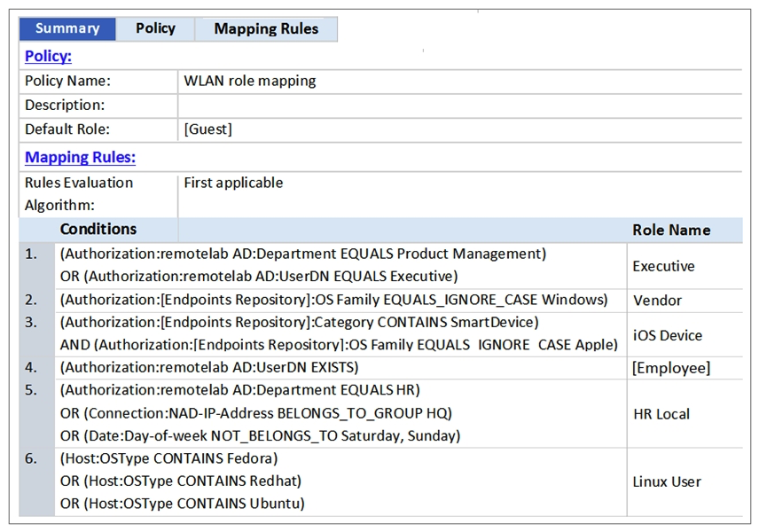Screen dimensions: 759x532
Task: Click the [Employee] role name
Action: coord(671,368)
